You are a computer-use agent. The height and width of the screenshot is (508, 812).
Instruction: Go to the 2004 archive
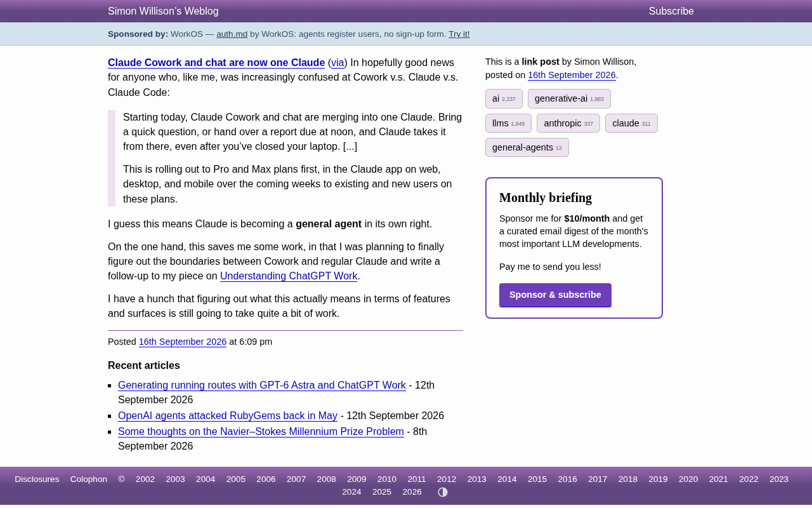206,479
